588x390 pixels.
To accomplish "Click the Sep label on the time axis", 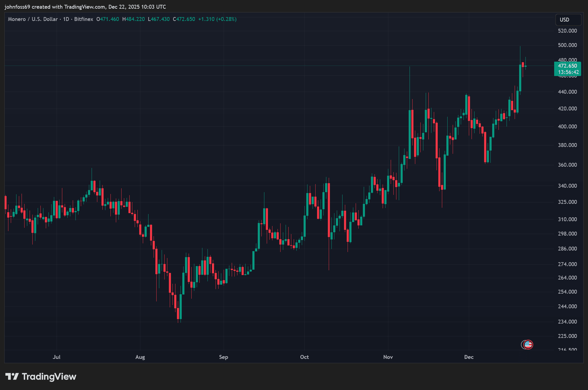I will [x=223, y=357].
